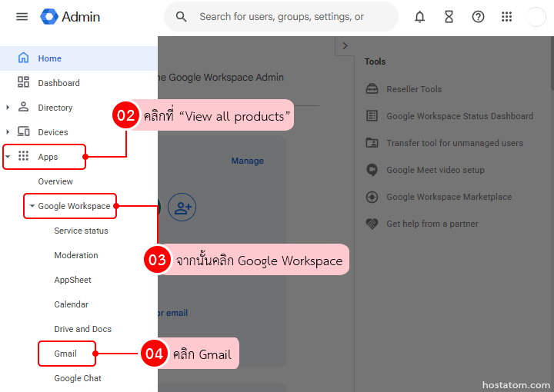The width and height of the screenshot is (554, 392).
Task: Click the Directory person icon
Action: tap(23, 107)
